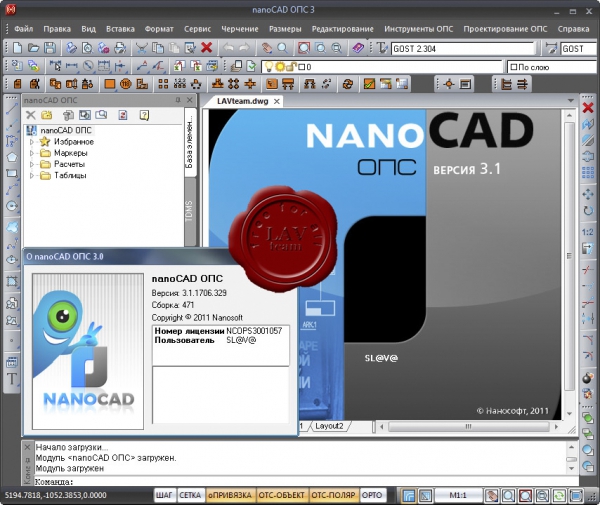Click the Rotate icon in right toolbar

click(588, 210)
